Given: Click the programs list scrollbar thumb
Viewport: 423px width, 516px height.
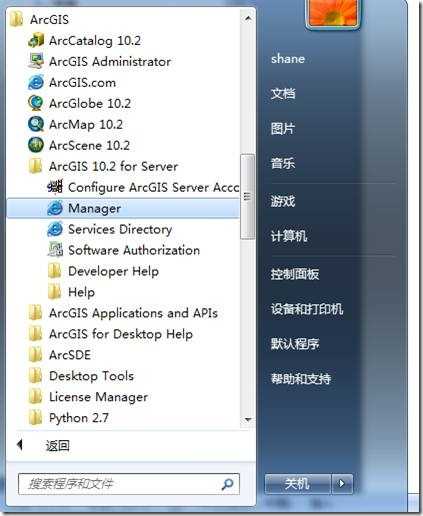Looking at the screenshot, I should tap(247, 196).
